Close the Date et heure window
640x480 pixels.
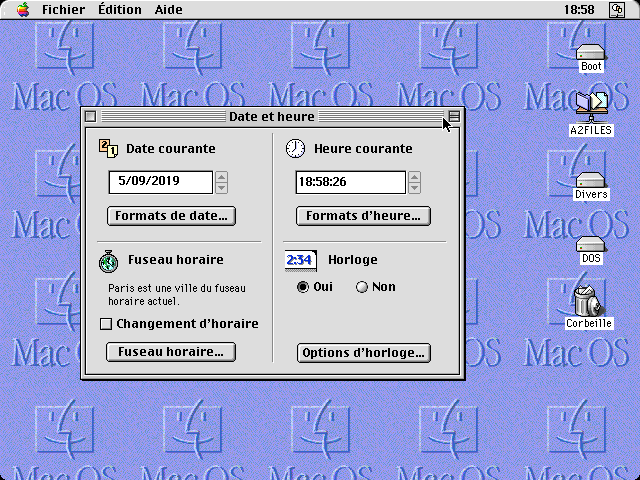pos(91,117)
